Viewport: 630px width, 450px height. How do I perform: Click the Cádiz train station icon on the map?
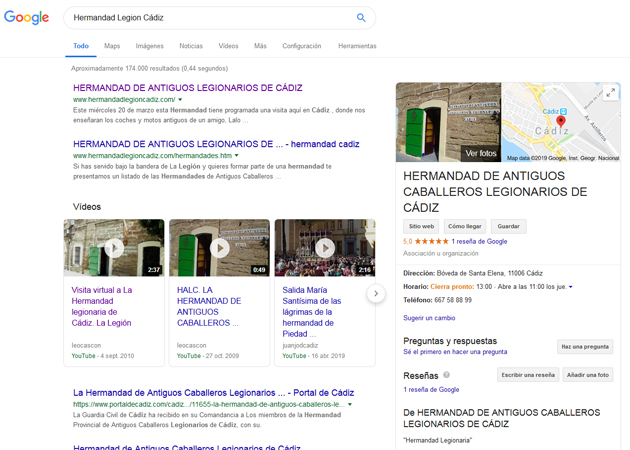point(563,111)
